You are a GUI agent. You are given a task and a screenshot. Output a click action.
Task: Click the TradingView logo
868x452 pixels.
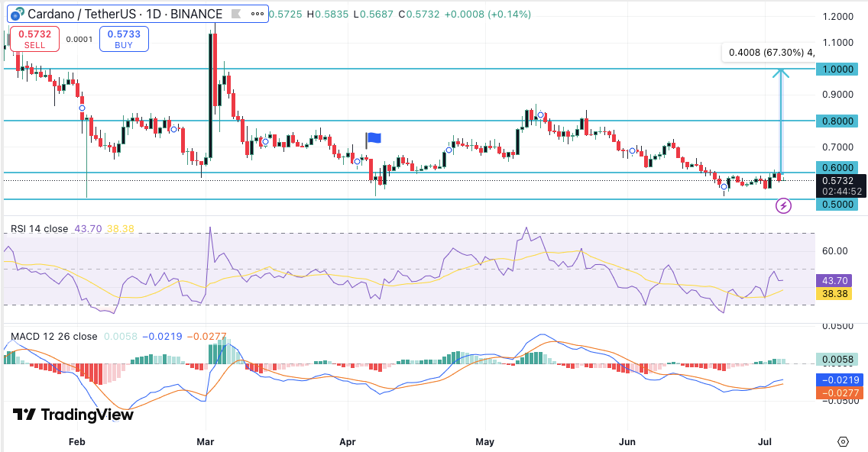pos(73,415)
